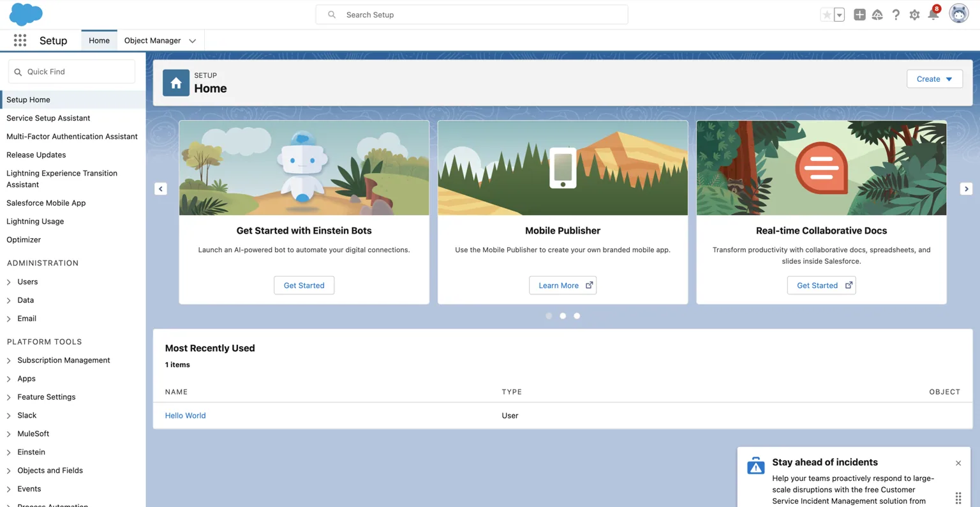Viewport: 980px width, 507px height.
Task: Click Get Started for Einstein Bots
Action: pyautogui.click(x=304, y=285)
